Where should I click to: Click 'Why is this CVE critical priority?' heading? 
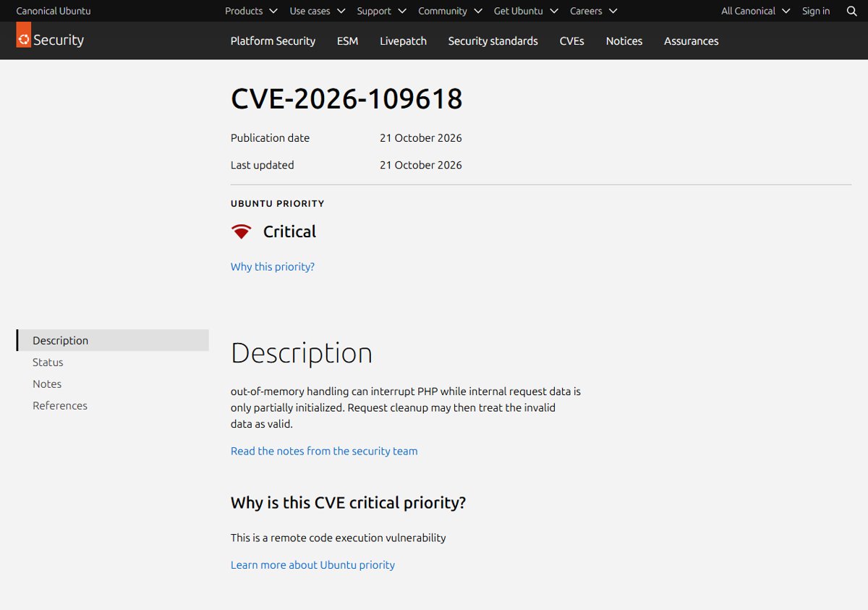348,502
